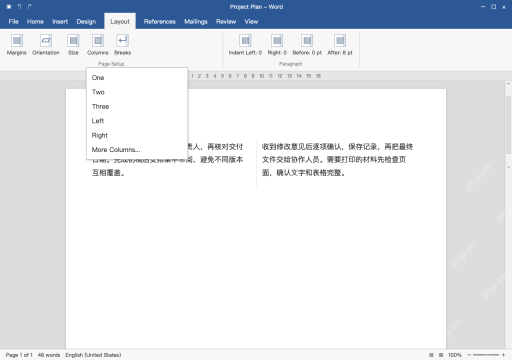The width and height of the screenshot is (512, 360).
Task: Click the scroll down arrow
Action: pyautogui.click(x=508, y=167)
